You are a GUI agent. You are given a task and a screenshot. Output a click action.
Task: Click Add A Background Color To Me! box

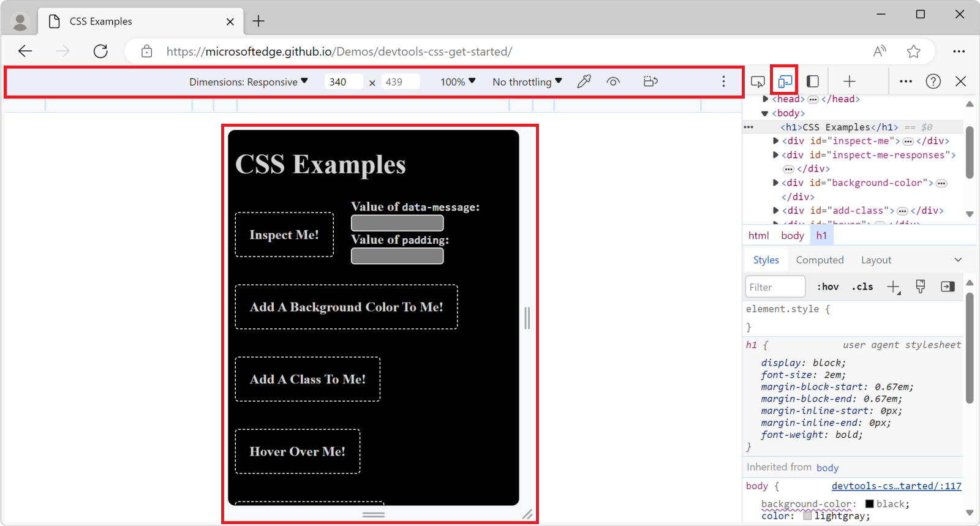(346, 307)
